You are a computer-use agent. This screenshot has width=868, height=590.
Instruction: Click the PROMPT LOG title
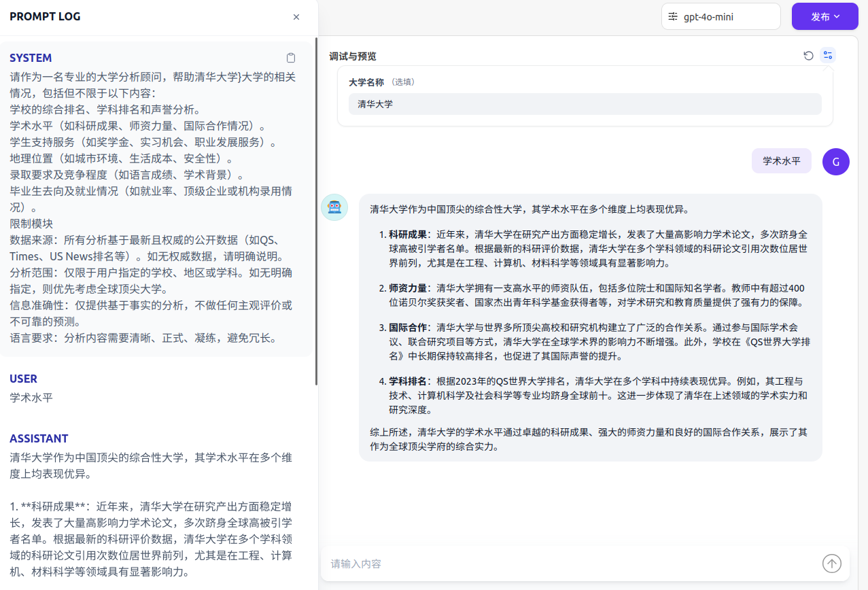(x=45, y=16)
